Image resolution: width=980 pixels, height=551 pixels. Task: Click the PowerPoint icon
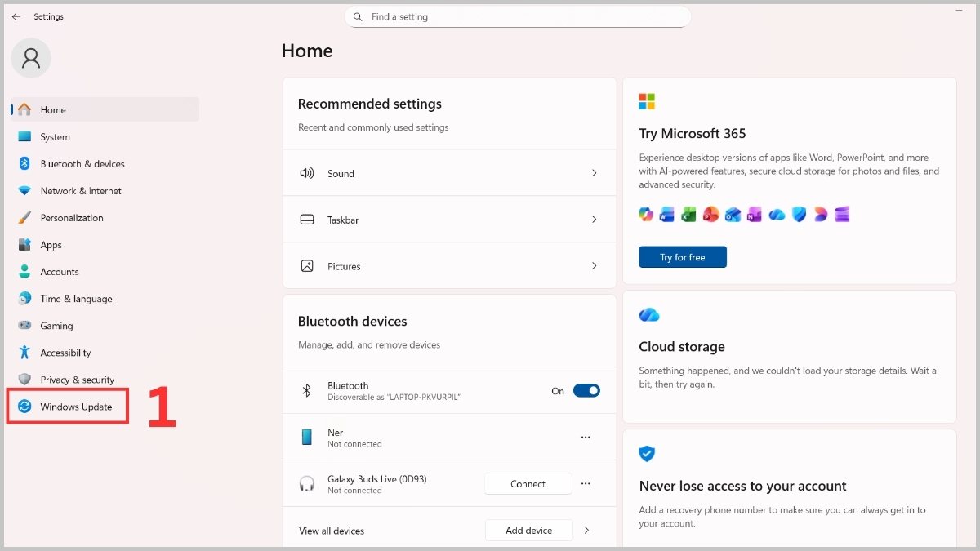(710, 214)
